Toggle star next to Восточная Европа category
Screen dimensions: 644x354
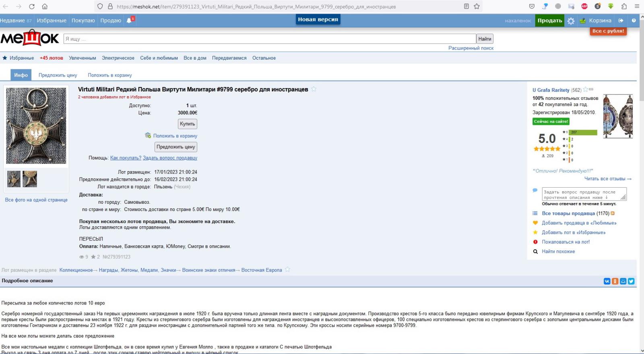click(x=287, y=270)
